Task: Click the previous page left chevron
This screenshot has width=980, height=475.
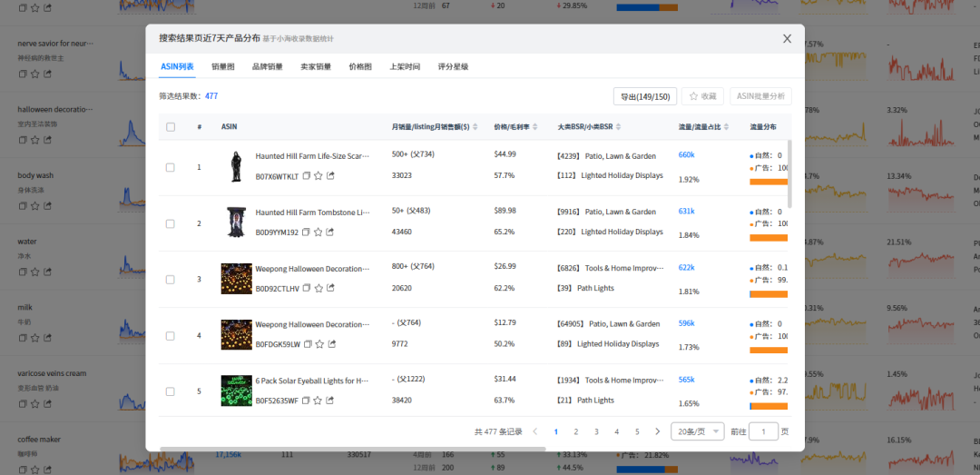Action: click(x=535, y=431)
